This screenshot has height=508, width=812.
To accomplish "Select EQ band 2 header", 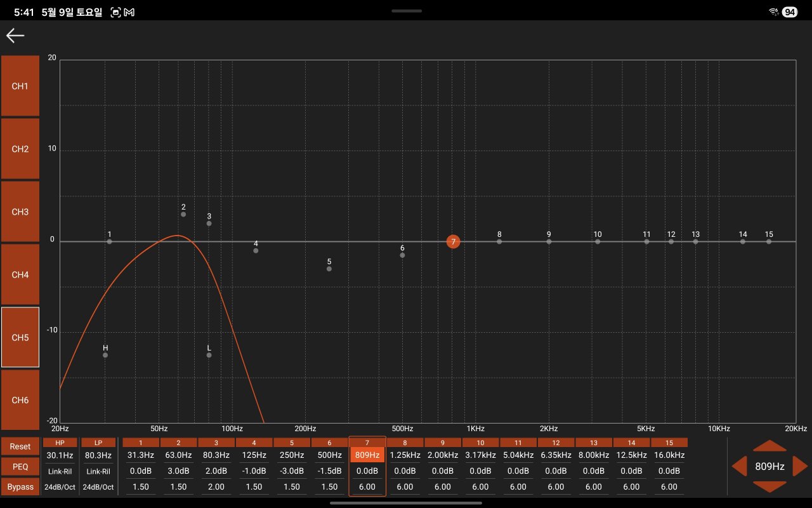I will (178, 443).
